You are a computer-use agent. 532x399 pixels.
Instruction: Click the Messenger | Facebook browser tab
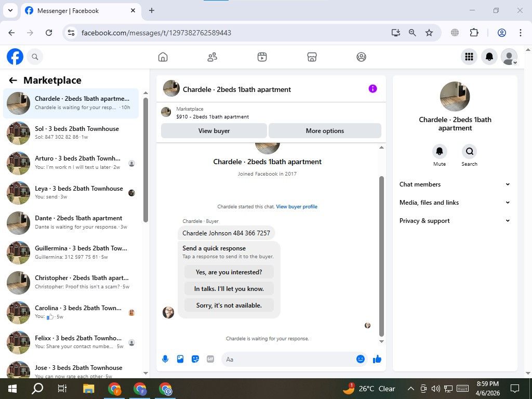[x=79, y=10]
